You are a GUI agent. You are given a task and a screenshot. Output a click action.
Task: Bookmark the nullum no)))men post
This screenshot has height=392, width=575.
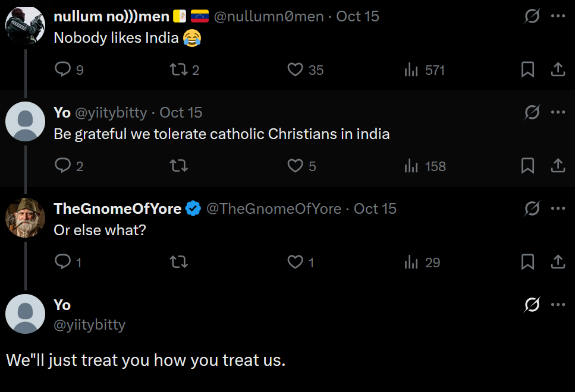click(x=527, y=70)
